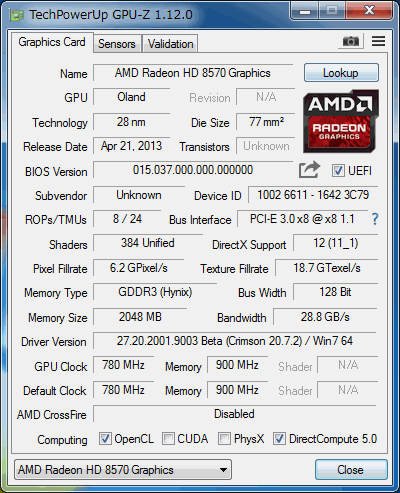
Task: Toggle the DirectCompute 5.0 checkbox
Action: [279, 439]
